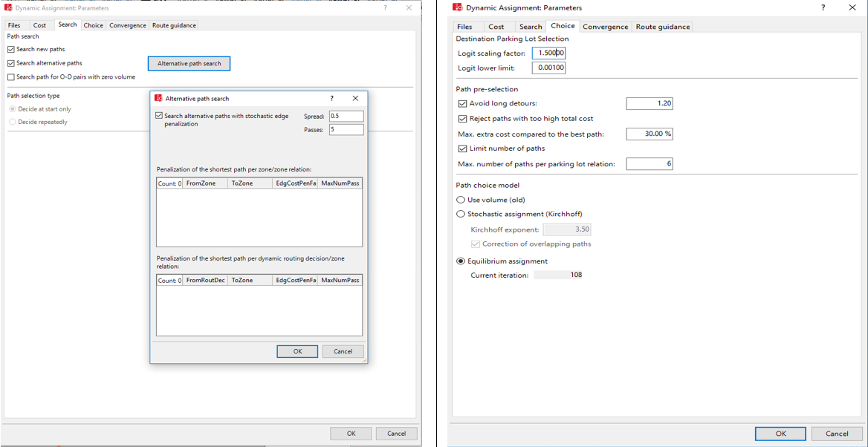Click help icon in right Parameters title bar

823,7
